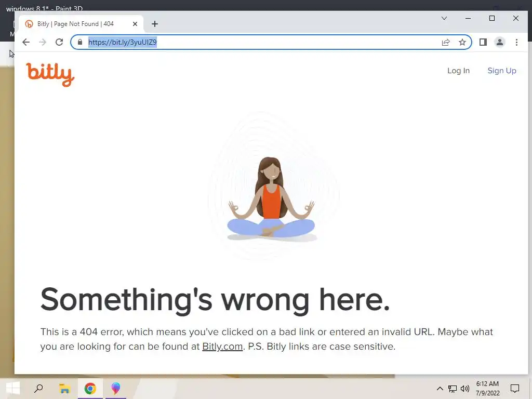This screenshot has height=399, width=532.
Task: Close the Chrome window
Action: pos(516,18)
